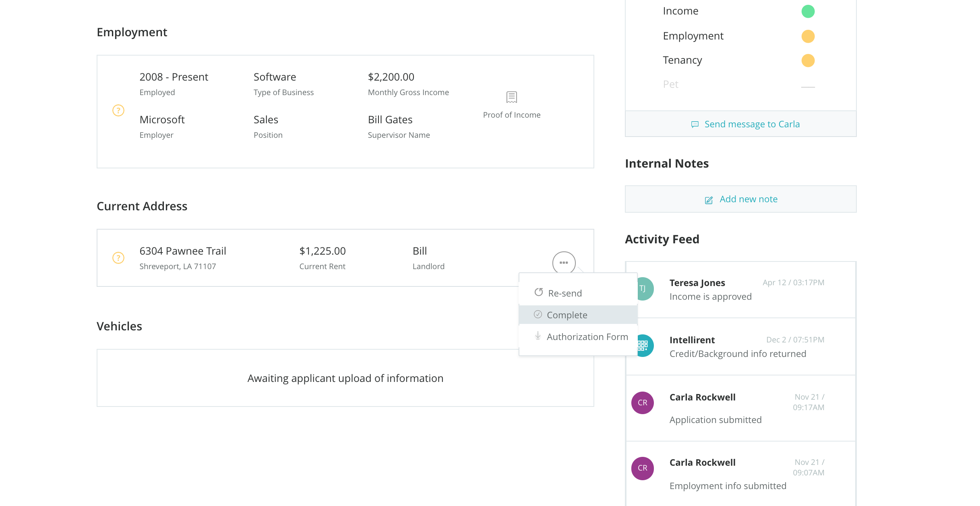980x506 pixels.
Task: Click the Employment question mark status icon
Action: 118,110
